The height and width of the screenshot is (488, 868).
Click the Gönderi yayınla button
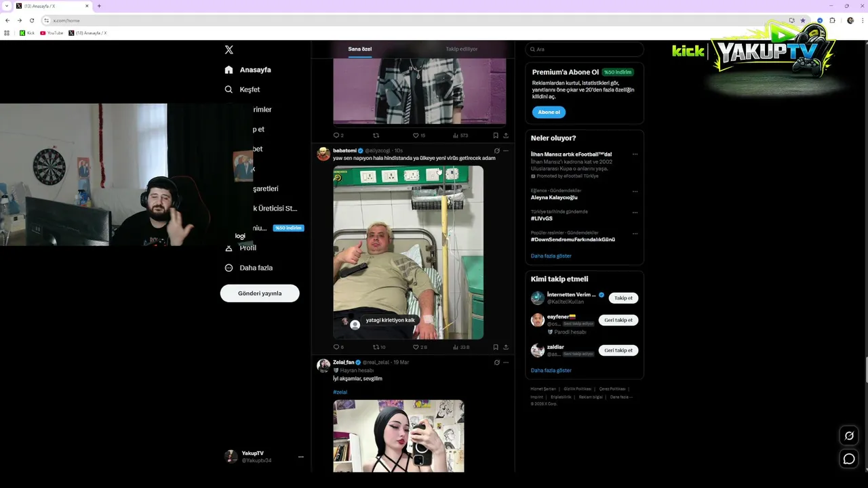260,293
